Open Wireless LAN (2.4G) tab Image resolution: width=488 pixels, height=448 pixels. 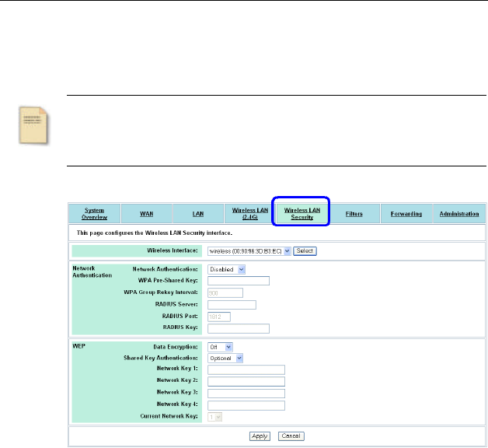pyautogui.click(x=249, y=213)
